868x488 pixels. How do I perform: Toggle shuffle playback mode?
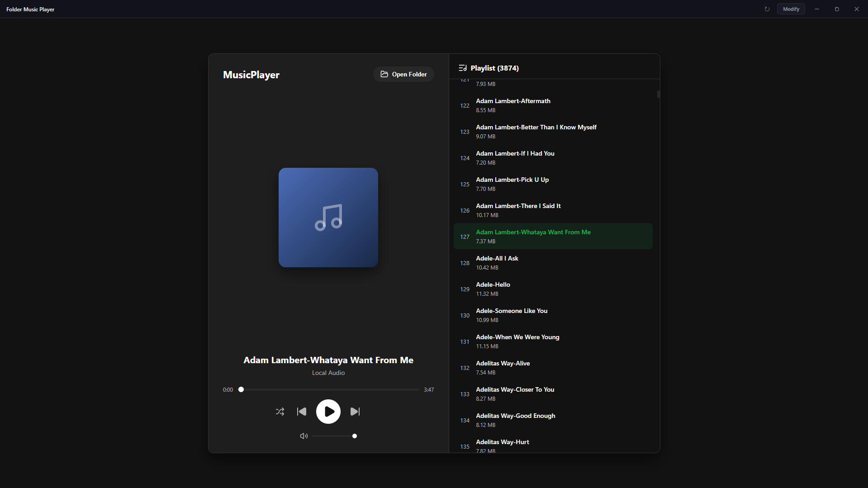pos(280,412)
